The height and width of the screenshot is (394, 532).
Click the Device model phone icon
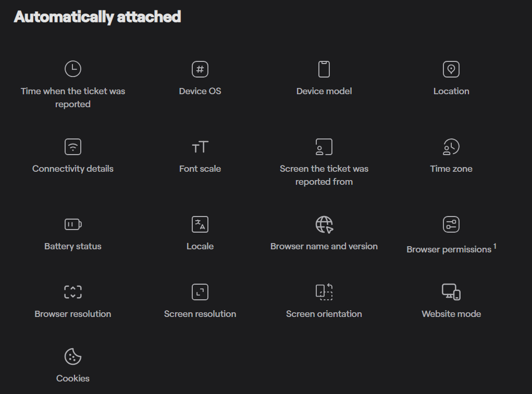point(324,69)
